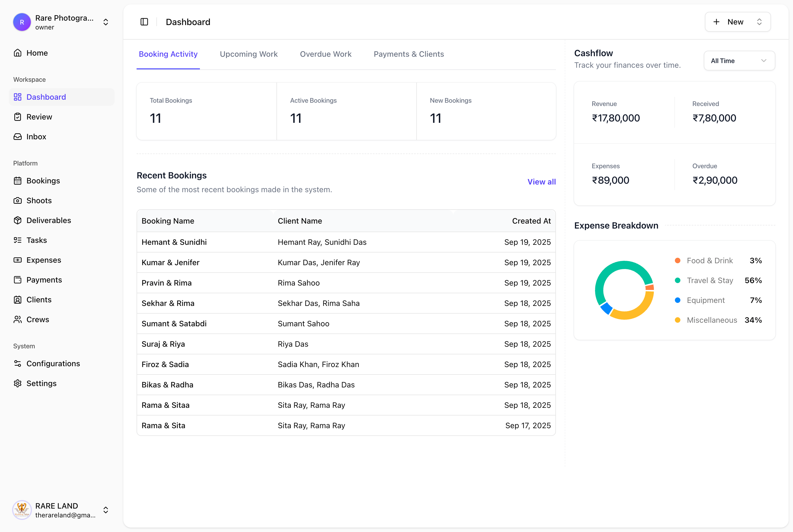Viewport: 793px width, 532px height.
Task: Open Deliverables from the Platform menu
Action: (49, 220)
